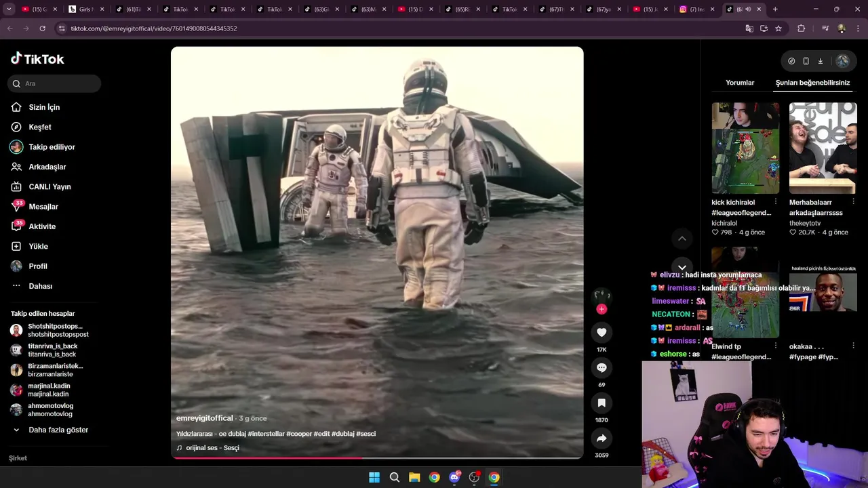The height and width of the screenshot is (488, 868).
Task: Reload the page with Chrome refresh button
Action: point(42,28)
